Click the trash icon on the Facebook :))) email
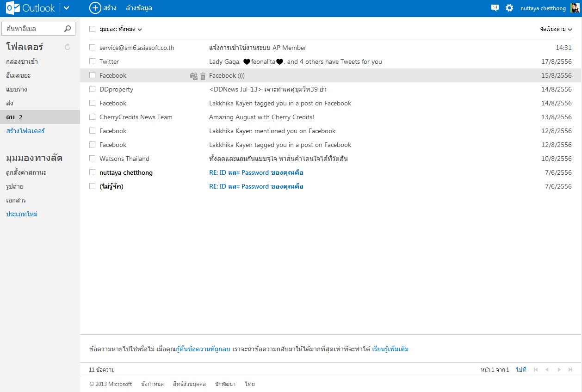This screenshot has width=582, height=392. click(x=203, y=76)
